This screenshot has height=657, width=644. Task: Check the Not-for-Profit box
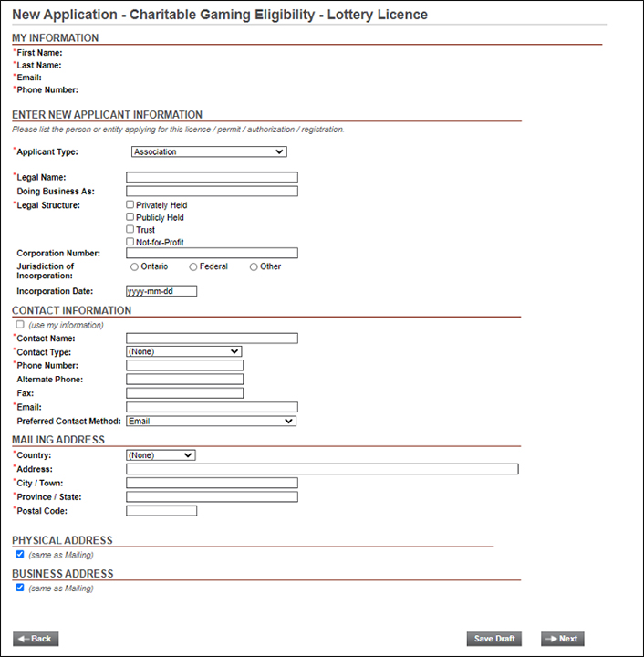[130, 241]
